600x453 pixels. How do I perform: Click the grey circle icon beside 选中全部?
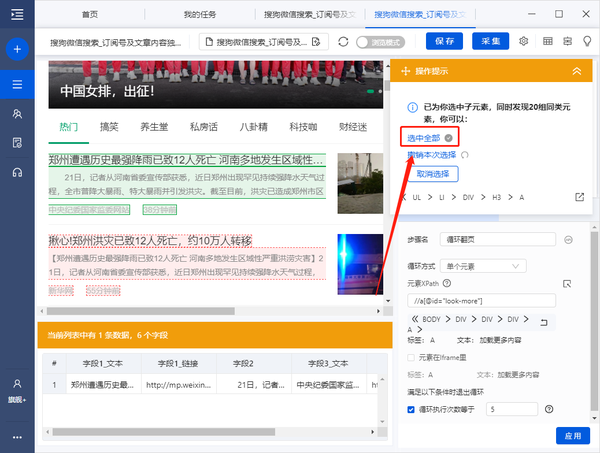(448, 138)
